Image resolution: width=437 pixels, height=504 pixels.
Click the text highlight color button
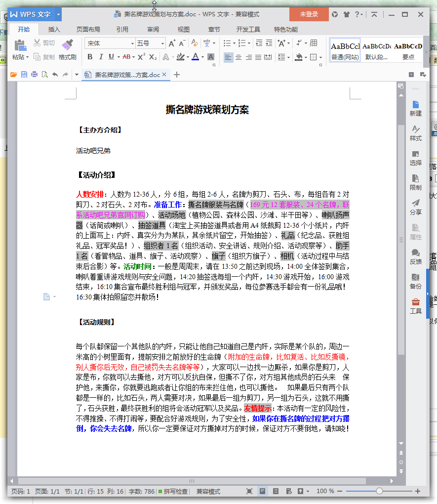tap(181, 57)
